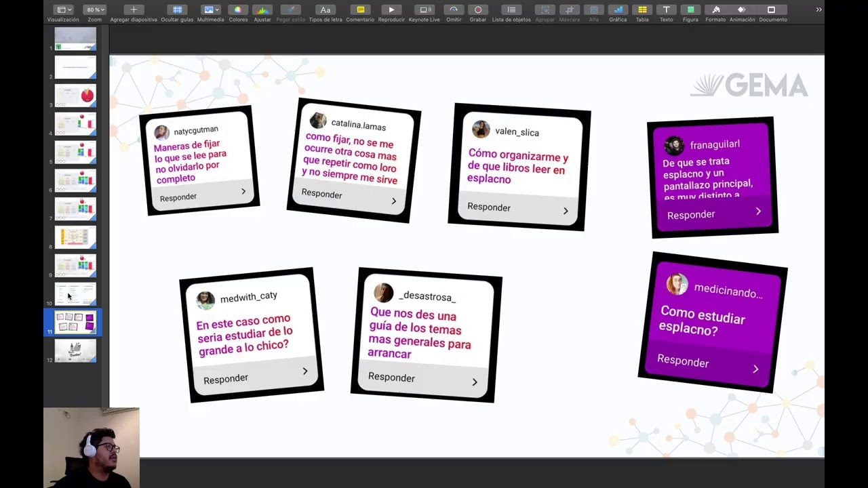The height and width of the screenshot is (488, 868).
Task: Click the Ajustar image adjust icon
Action: (x=262, y=9)
